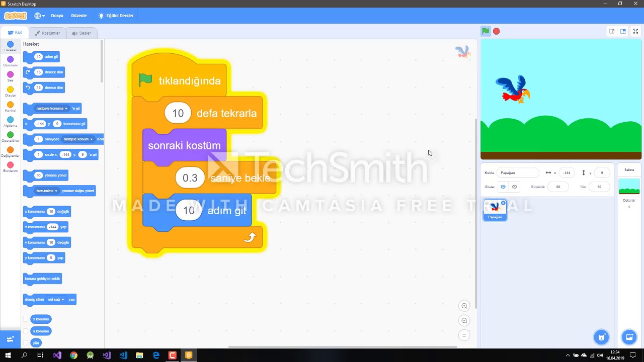Screen dimensions: 644x362
Task: Open rastgele konum dropdown in saniyede block
Action: tap(78, 139)
